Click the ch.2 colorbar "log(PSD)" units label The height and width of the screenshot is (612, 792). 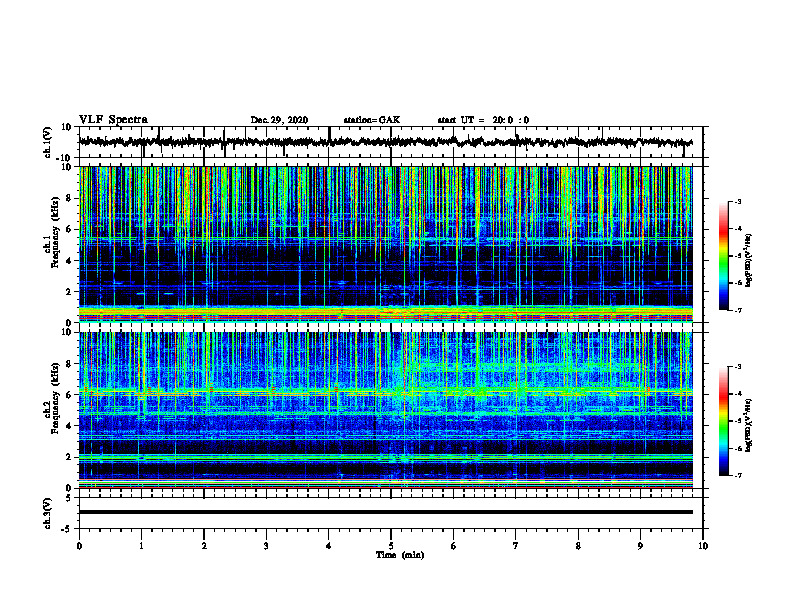(748, 425)
